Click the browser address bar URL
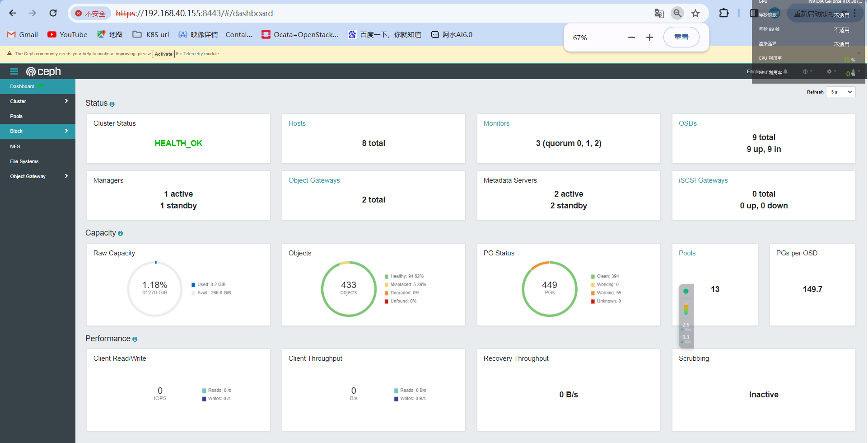The width and height of the screenshot is (868, 443). [x=194, y=13]
